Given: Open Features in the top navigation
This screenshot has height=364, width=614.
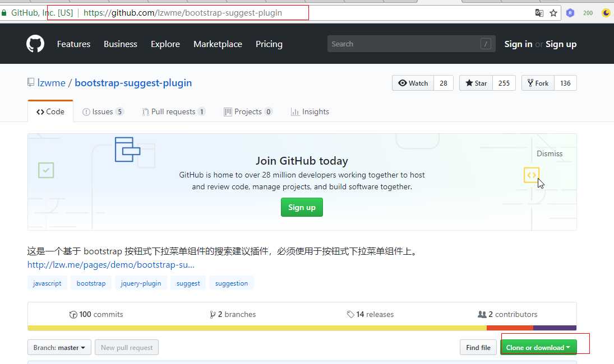Looking at the screenshot, I should click(x=73, y=44).
